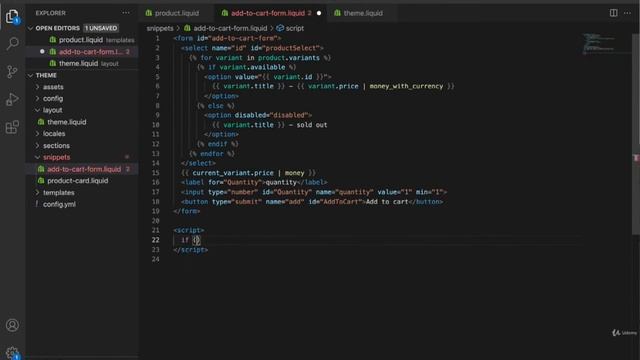640x360 pixels.
Task: Open the Explorer view in activity bar
Action: click(12, 16)
